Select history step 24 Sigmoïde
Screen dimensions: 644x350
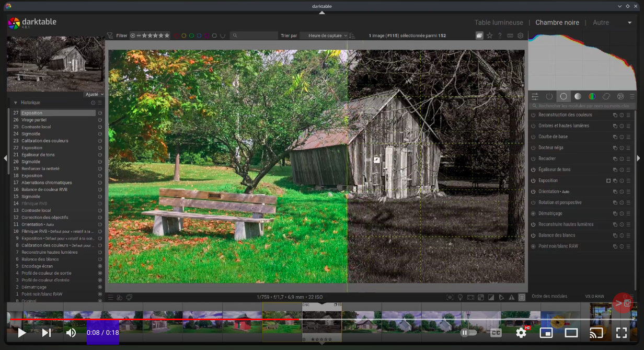pos(31,134)
